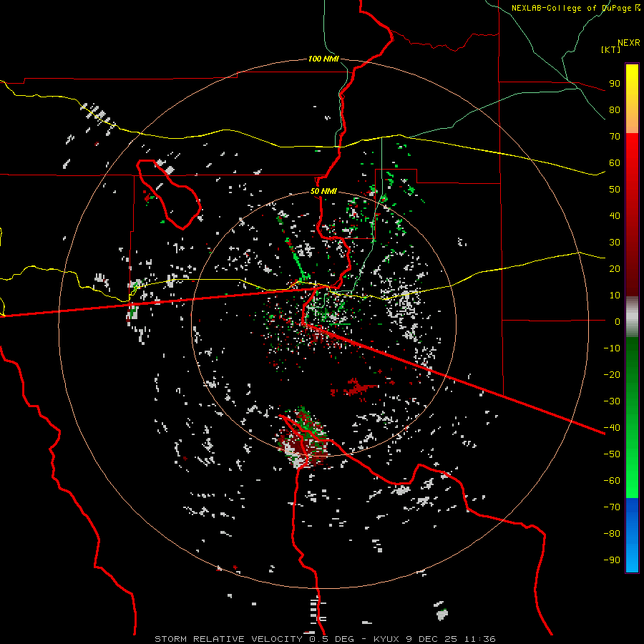Click the blue bottom segment of color bar
The width and height of the screenshot is (644, 644).
(632, 535)
